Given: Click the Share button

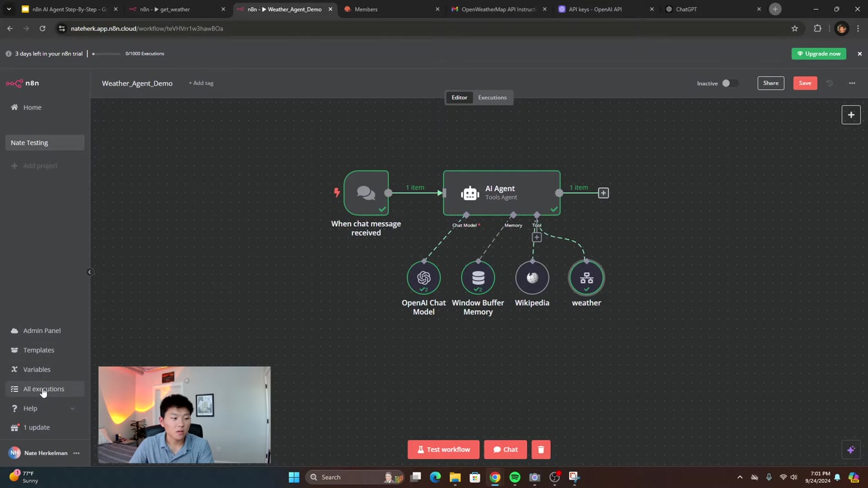Looking at the screenshot, I should 770,83.
